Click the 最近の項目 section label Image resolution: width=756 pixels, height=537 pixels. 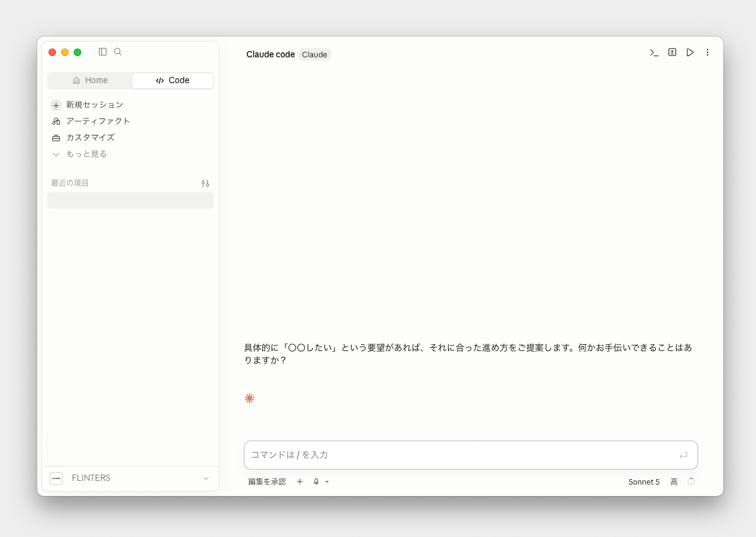(70, 183)
